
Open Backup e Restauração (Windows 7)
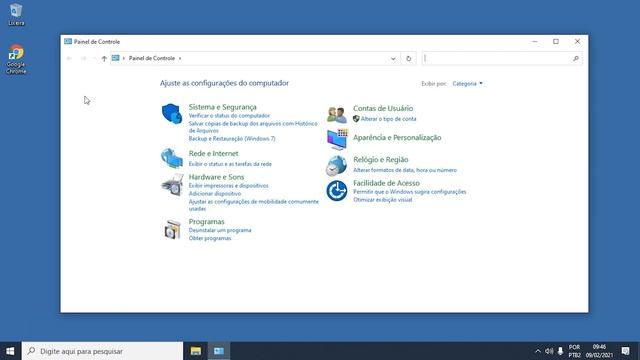tap(232, 139)
